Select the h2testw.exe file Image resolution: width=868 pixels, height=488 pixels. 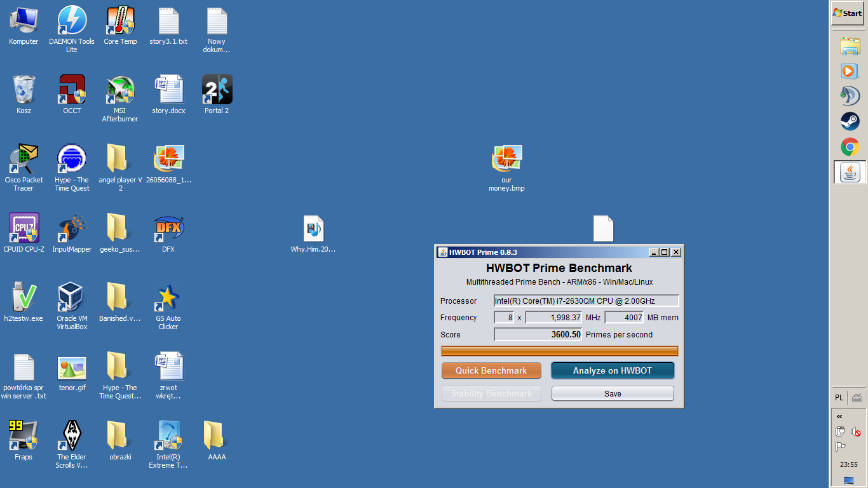tap(24, 302)
